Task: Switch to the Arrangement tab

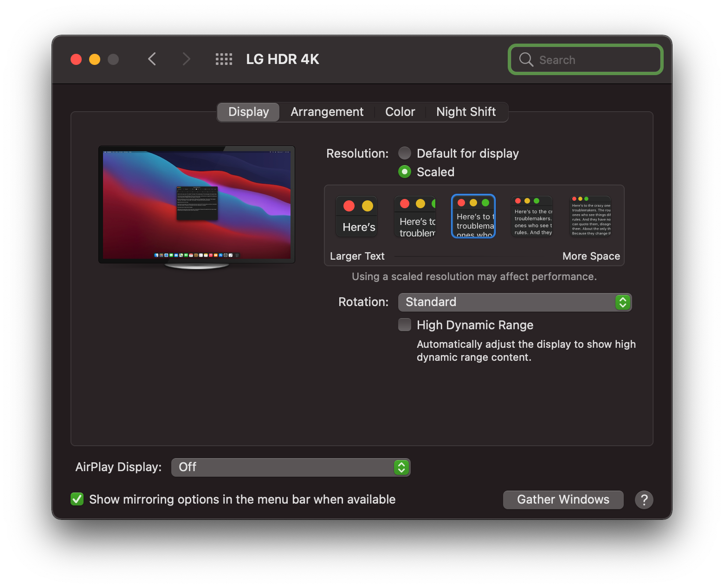Action: tap(327, 112)
